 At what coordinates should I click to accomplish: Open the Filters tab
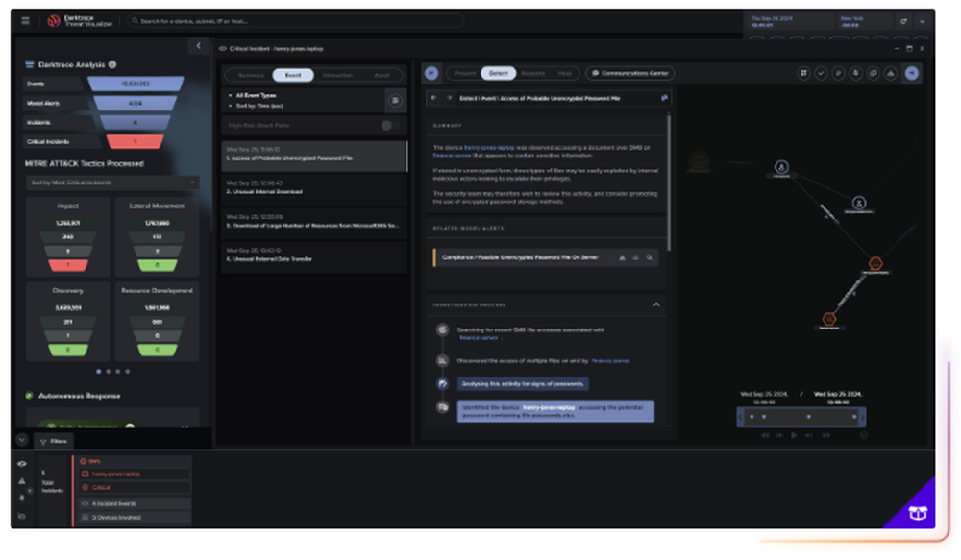(x=53, y=441)
